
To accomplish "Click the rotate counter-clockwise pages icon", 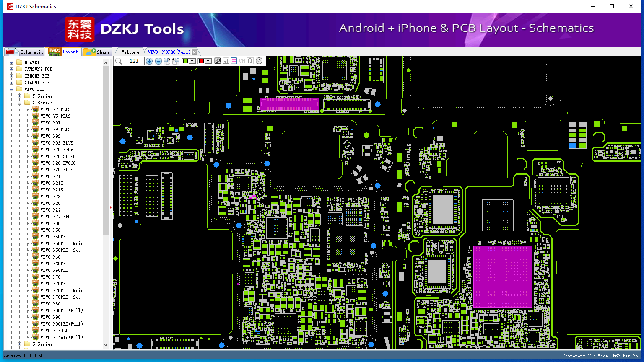I will pos(176,61).
